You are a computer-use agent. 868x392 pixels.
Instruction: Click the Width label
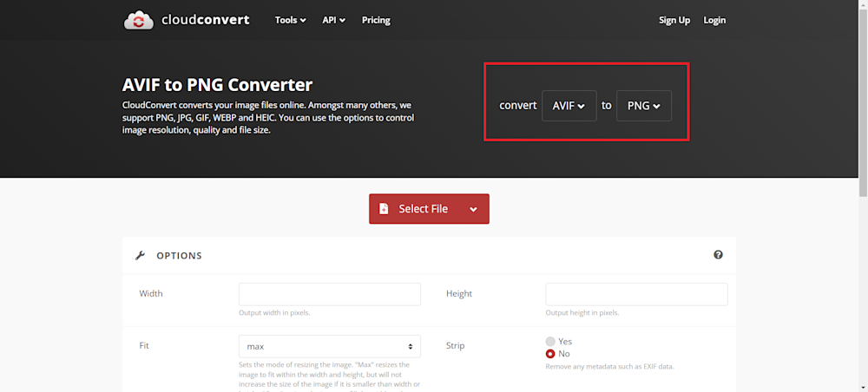click(151, 294)
